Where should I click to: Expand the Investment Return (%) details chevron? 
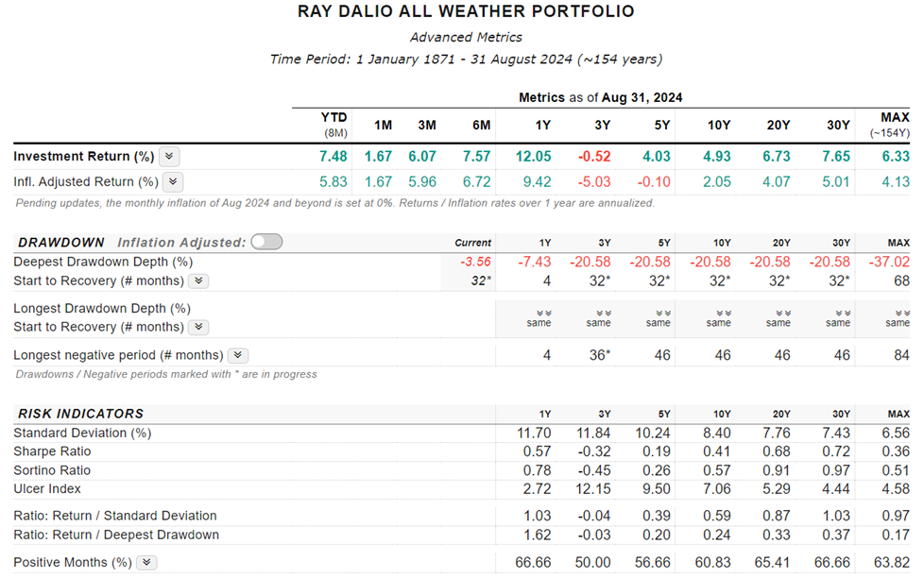[168, 157]
